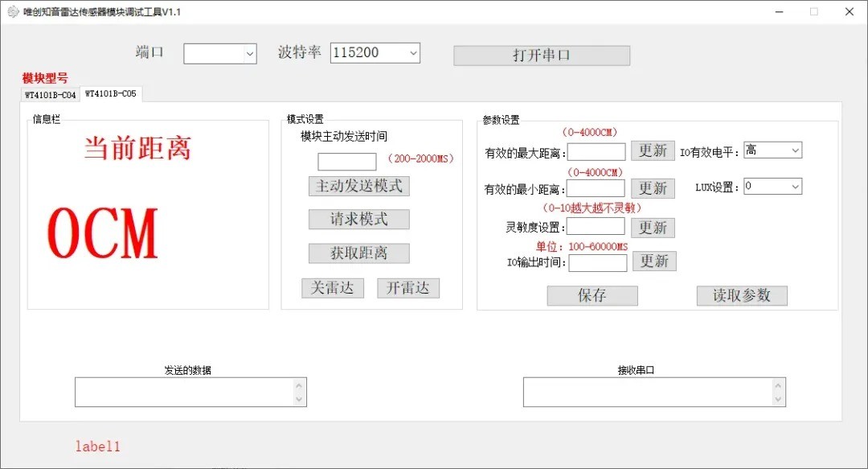Viewport: 868px width, 469px height.
Task: Click the 读取参数 button
Action: tap(742, 295)
